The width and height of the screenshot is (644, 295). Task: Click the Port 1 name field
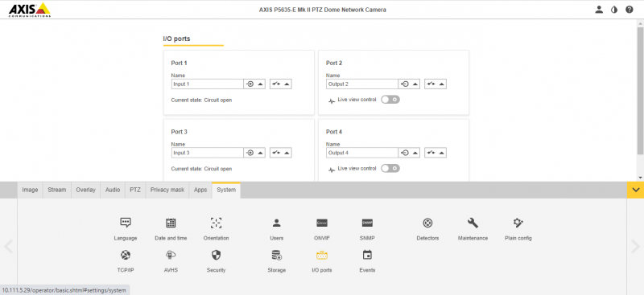pos(208,84)
